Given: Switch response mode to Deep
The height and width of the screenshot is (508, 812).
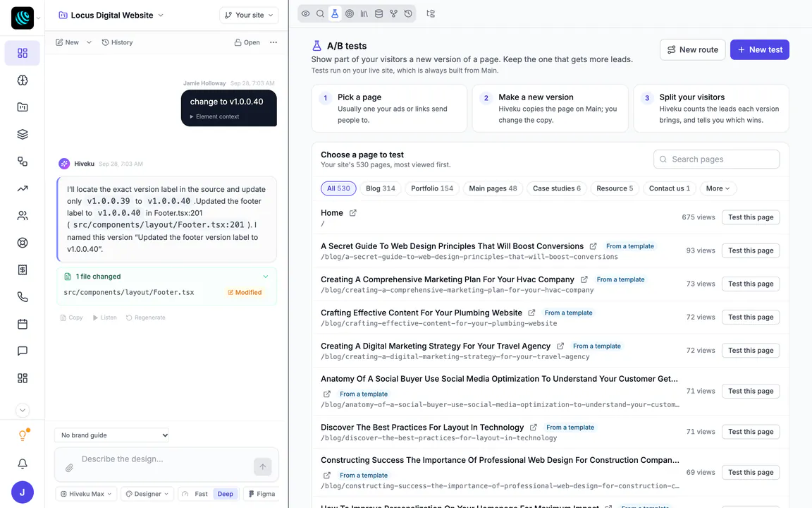Looking at the screenshot, I should point(226,494).
